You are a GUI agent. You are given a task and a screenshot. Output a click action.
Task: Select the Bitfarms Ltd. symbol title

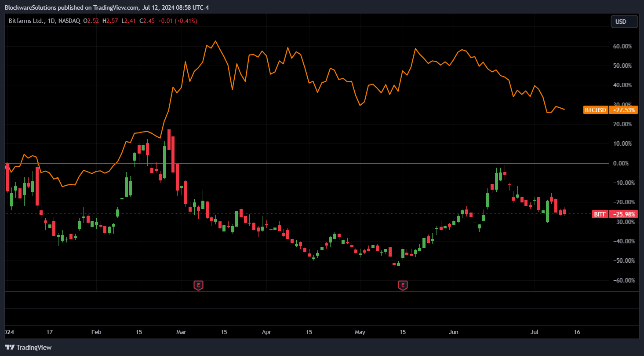tap(26, 21)
